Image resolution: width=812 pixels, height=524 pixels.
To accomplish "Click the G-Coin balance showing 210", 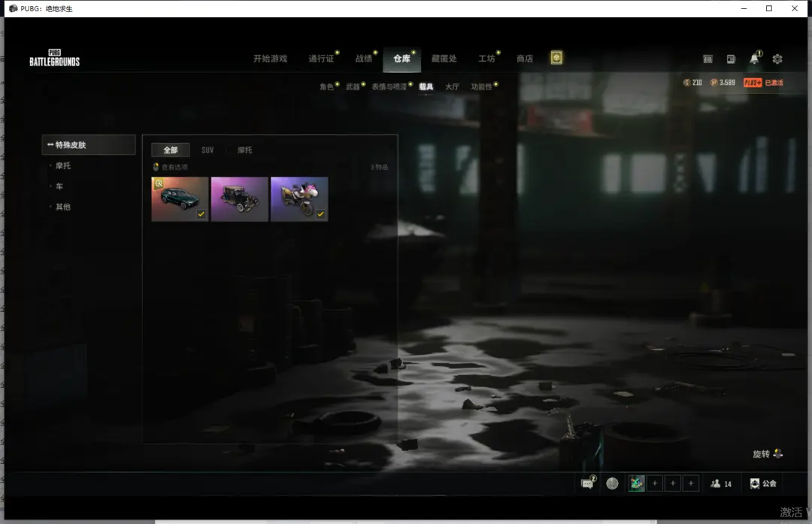I will tap(693, 83).
